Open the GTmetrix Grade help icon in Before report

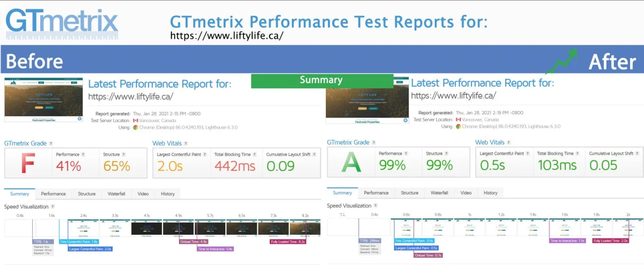pos(51,144)
